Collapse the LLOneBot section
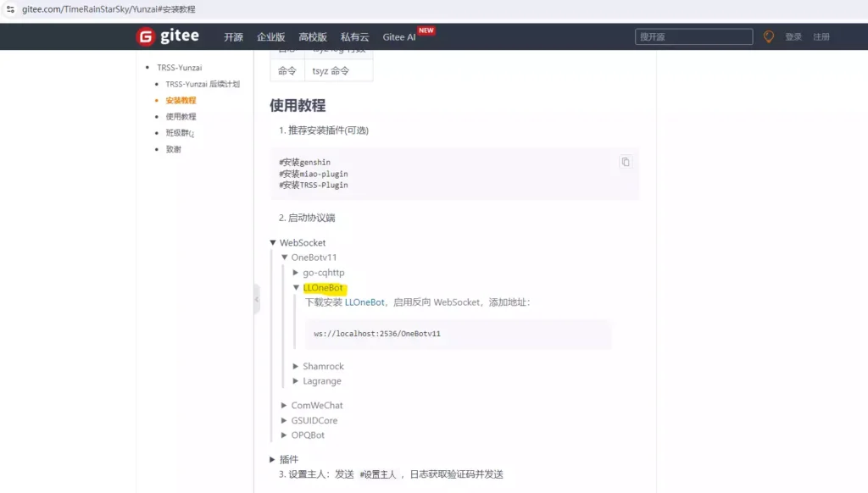The height and width of the screenshot is (493, 868). pyautogui.click(x=296, y=288)
